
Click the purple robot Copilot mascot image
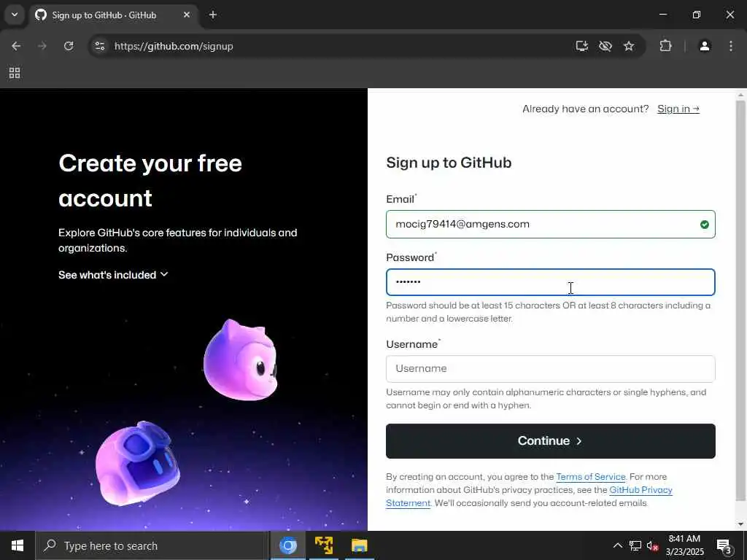[x=138, y=463]
